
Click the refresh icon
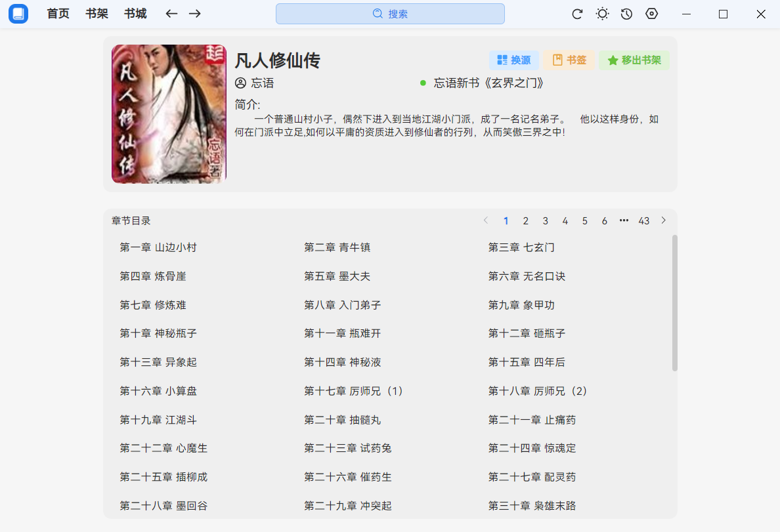pyautogui.click(x=577, y=14)
